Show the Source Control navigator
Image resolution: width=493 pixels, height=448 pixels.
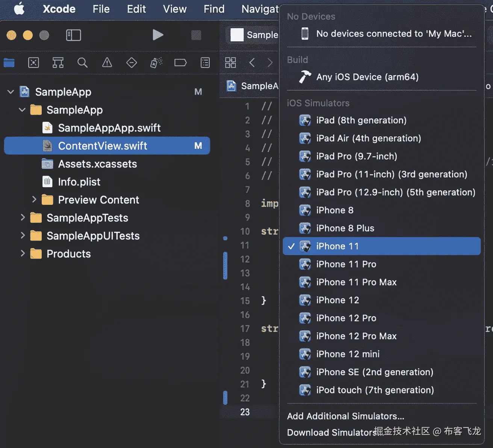(33, 62)
